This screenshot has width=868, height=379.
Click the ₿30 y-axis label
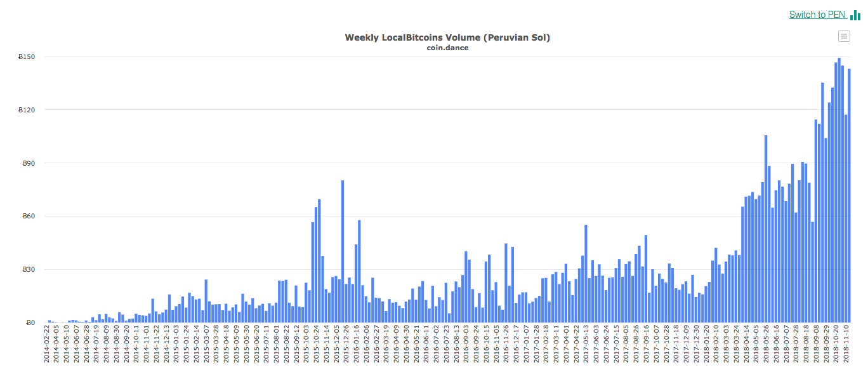[29, 270]
